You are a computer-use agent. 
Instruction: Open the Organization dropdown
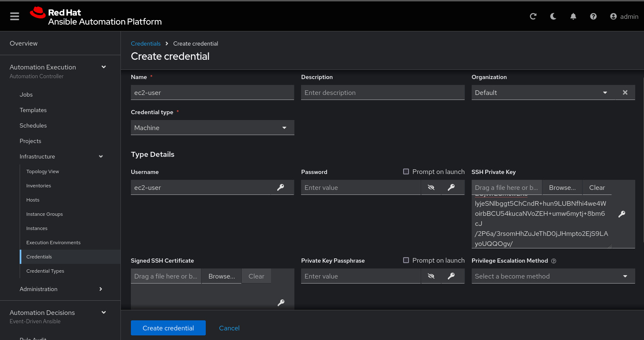(543, 92)
